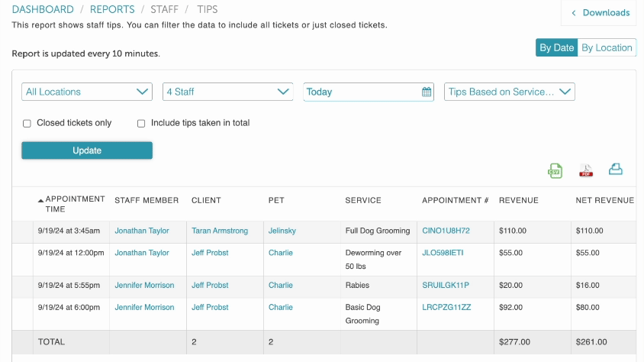
Task: Open the 4 Staff dropdown
Action: (x=227, y=92)
